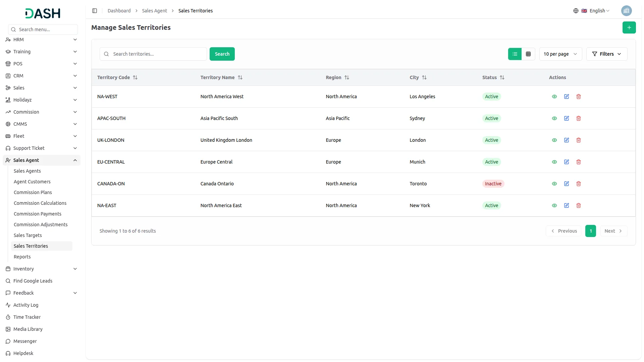Click the Search territories input field
Image resolution: width=644 pixels, height=362 pixels.
pos(158,54)
